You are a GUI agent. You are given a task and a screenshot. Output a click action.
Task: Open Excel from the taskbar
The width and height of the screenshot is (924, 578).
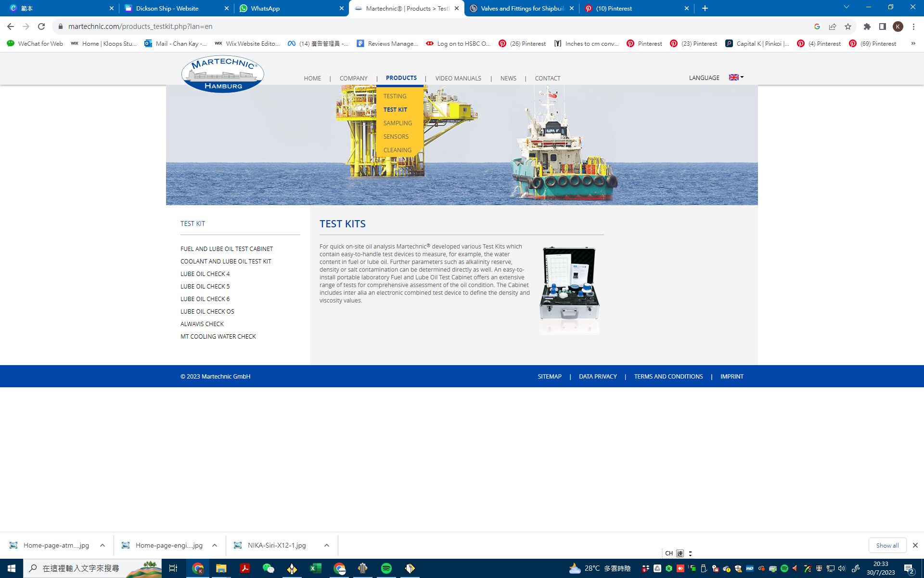pyautogui.click(x=315, y=568)
